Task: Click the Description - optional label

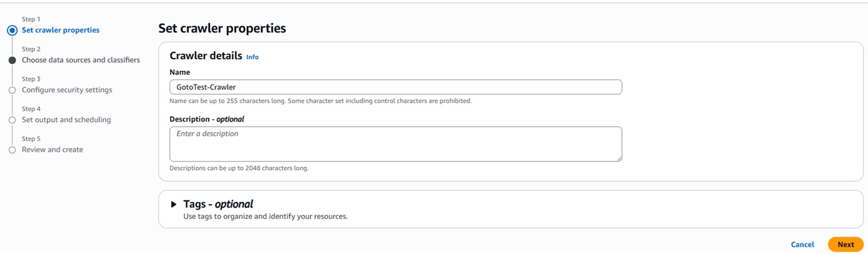Action: click(207, 119)
